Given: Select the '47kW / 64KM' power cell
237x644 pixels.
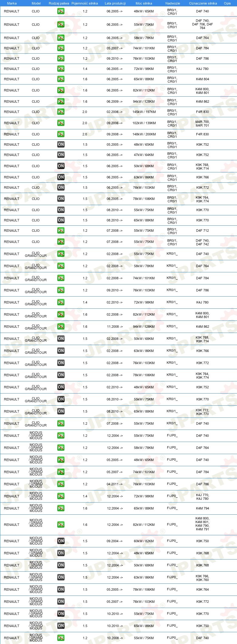Looking at the screenshot, I should [x=144, y=155].
